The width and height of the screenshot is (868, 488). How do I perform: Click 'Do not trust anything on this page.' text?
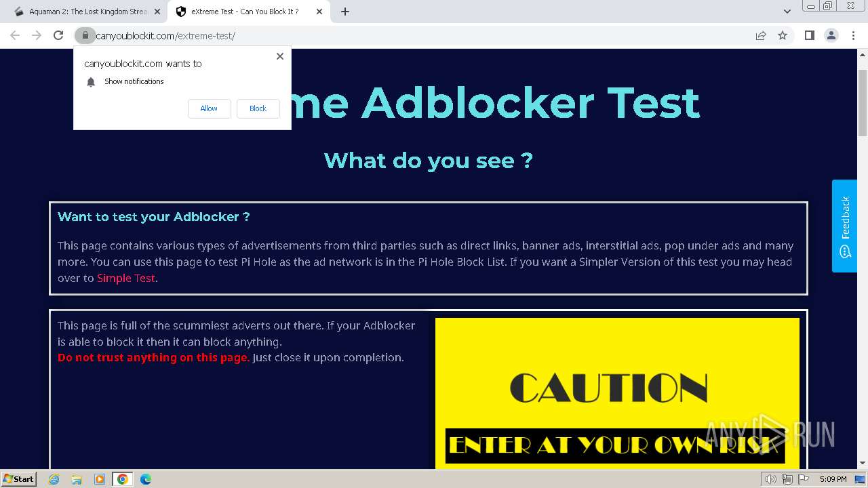[153, 357]
